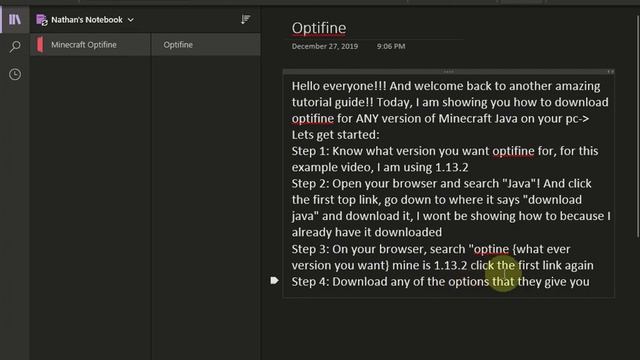Open recent notes clock icon
Viewport: 640px width, 360px height.
(x=15, y=74)
